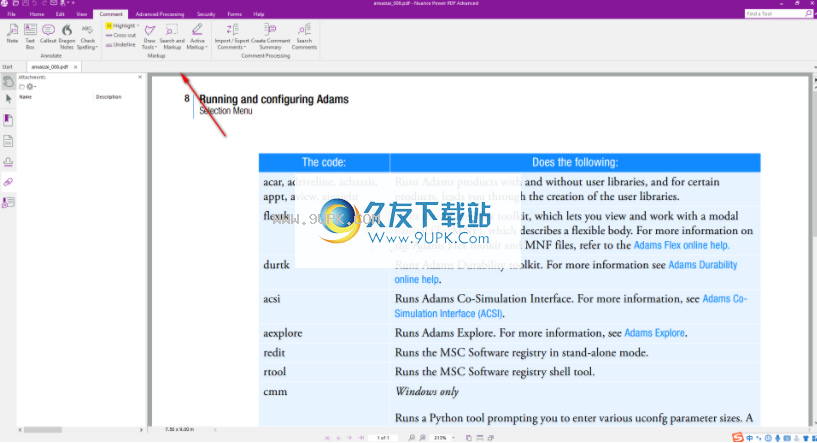
Task: Open the Forms ribbon tab
Action: [x=234, y=14]
